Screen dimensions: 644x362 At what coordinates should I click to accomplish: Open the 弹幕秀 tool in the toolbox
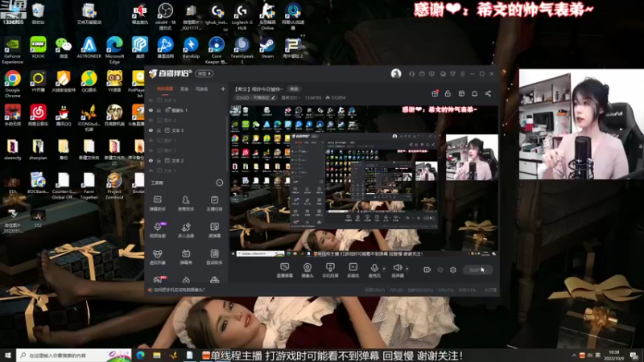[x=186, y=257]
